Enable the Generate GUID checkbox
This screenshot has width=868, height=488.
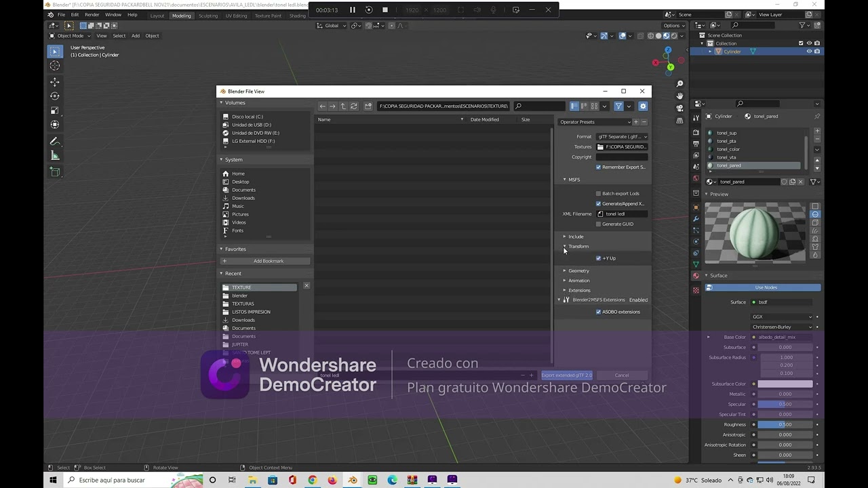599,224
